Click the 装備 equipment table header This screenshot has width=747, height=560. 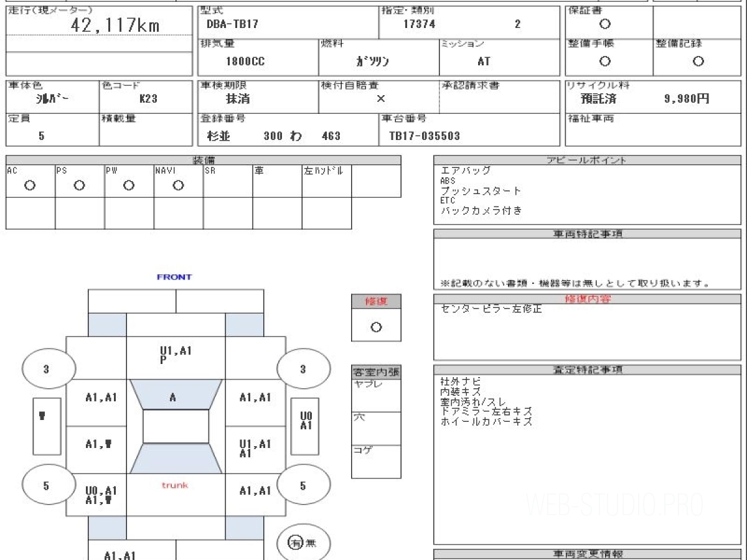204,160
